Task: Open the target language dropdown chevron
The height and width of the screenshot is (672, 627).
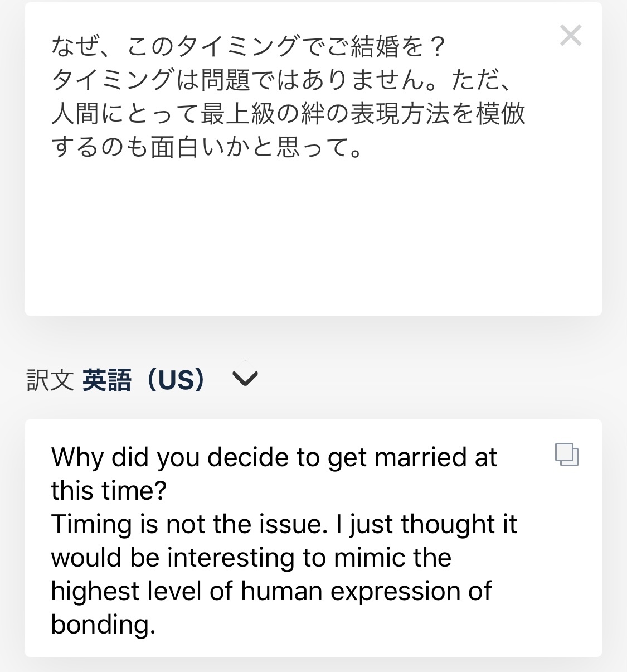Action: pos(245,379)
